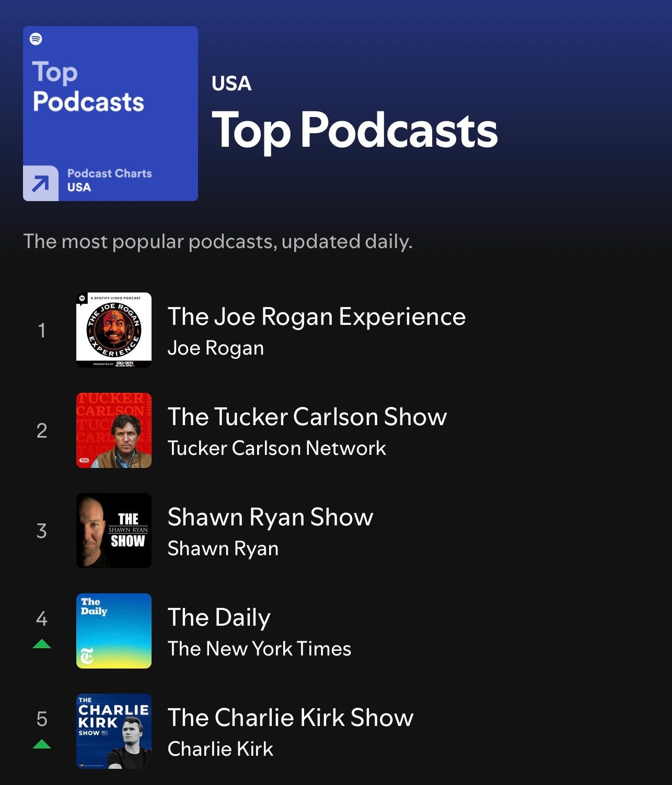Click rank number 2
This screenshot has width=672, height=785.
pos(42,430)
